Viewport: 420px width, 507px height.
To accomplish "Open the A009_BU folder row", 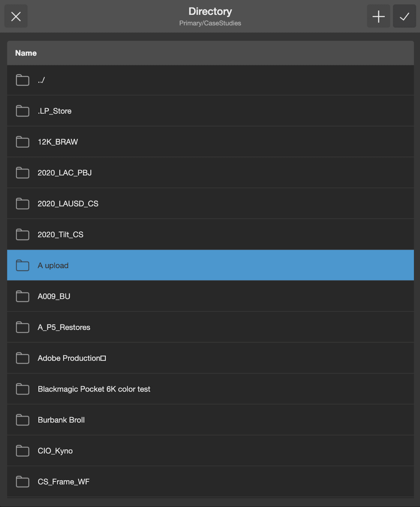I will click(54, 296).
